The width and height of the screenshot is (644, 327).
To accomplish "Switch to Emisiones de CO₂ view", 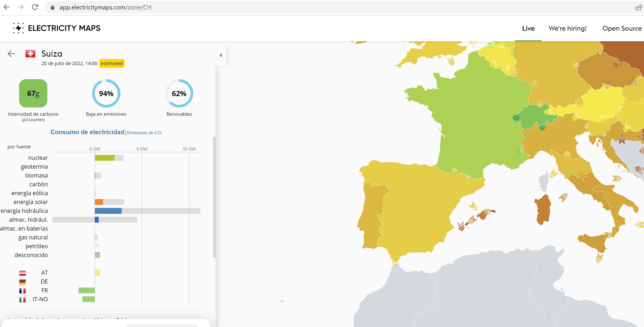I will point(145,133).
